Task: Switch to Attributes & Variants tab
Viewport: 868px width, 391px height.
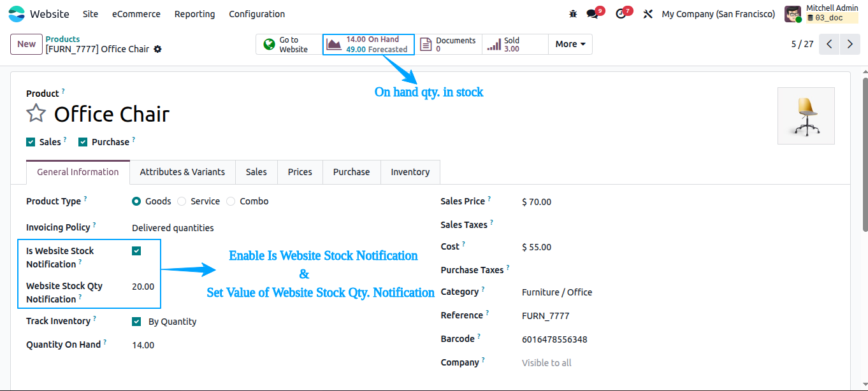Action: click(x=182, y=172)
